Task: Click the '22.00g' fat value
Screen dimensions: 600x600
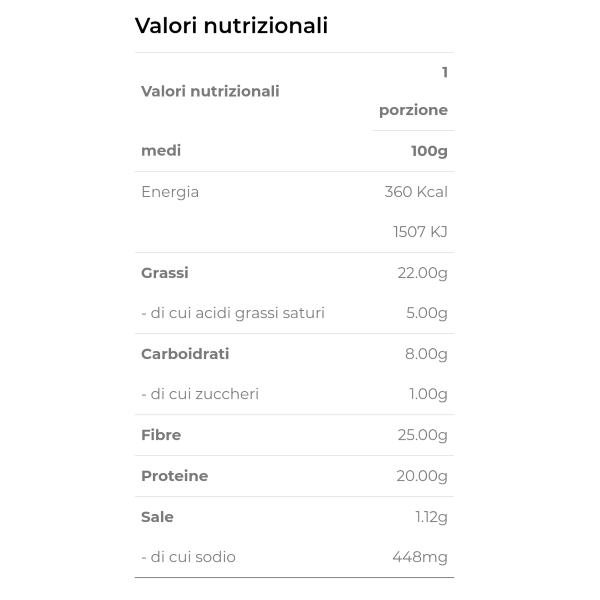Action: pyautogui.click(x=423, y=273)
